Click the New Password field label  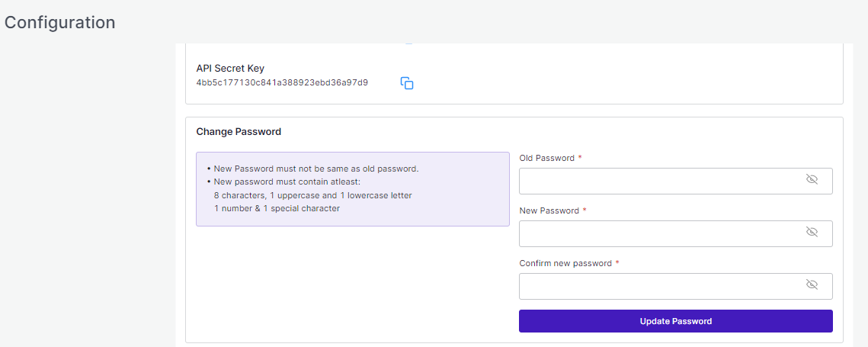tap(549, 210)
